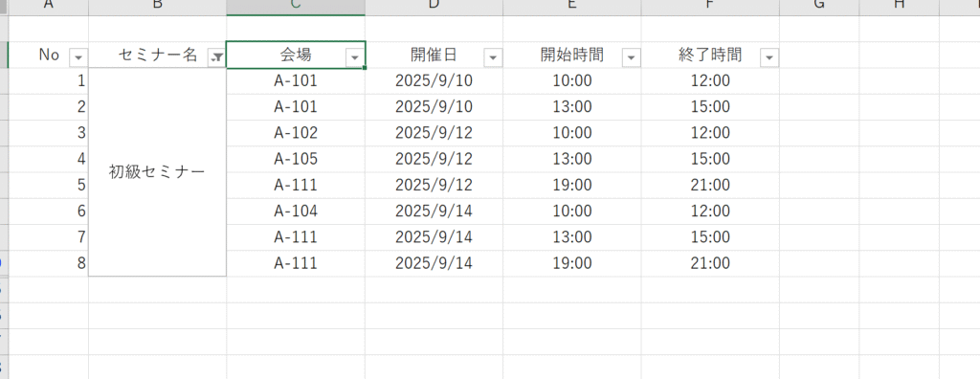Select start time 13:00 in row No 2

[x=572, y=107]
